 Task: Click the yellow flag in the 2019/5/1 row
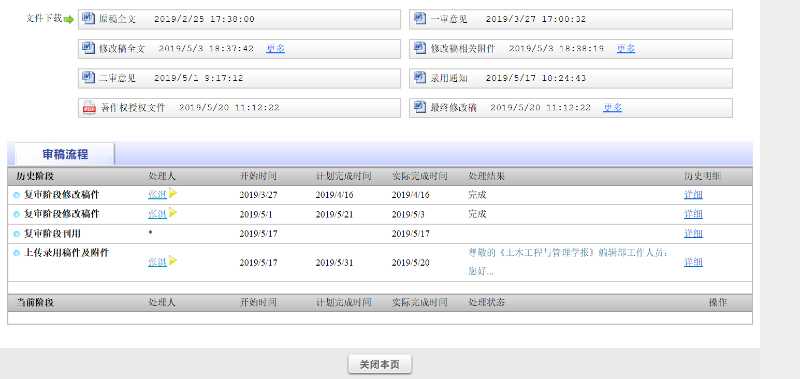173,213
